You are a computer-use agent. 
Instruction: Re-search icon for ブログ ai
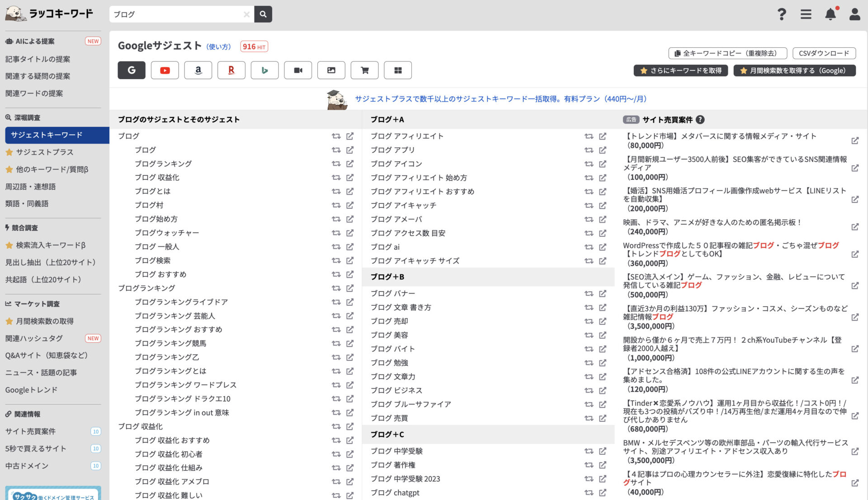tap(589, 247)
